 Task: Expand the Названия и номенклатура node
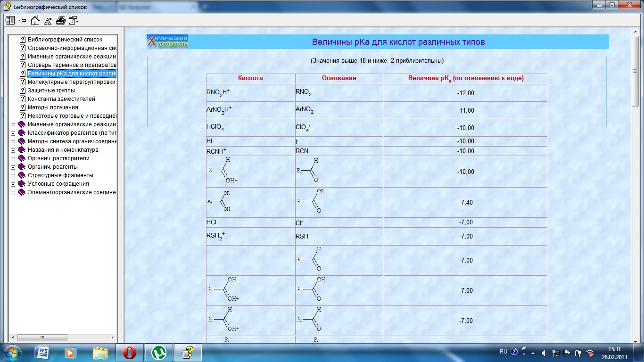pos(13,150)
